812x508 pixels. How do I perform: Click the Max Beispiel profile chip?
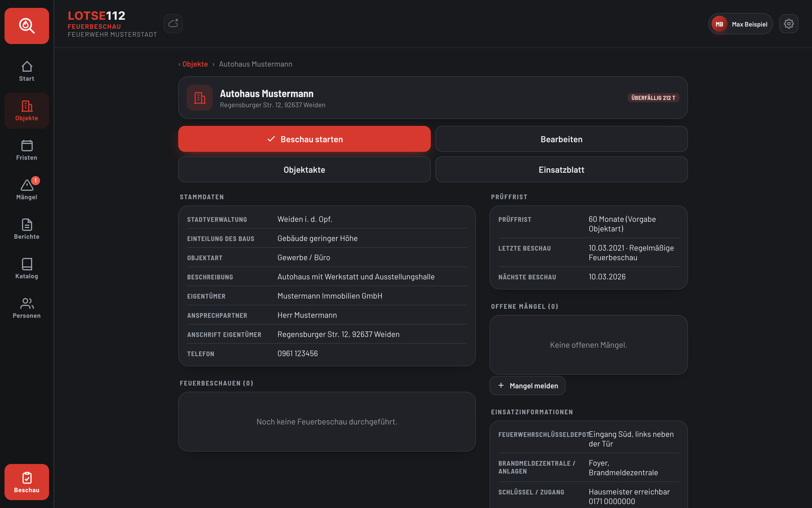[x=741, y=24]
